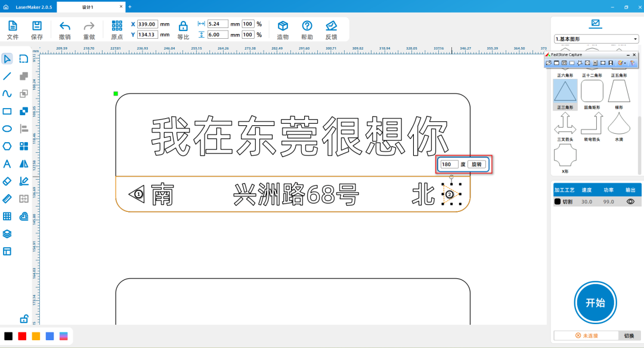Click the 保存 save icon
The image size is (644, 348).
click(x=36, y=28)
